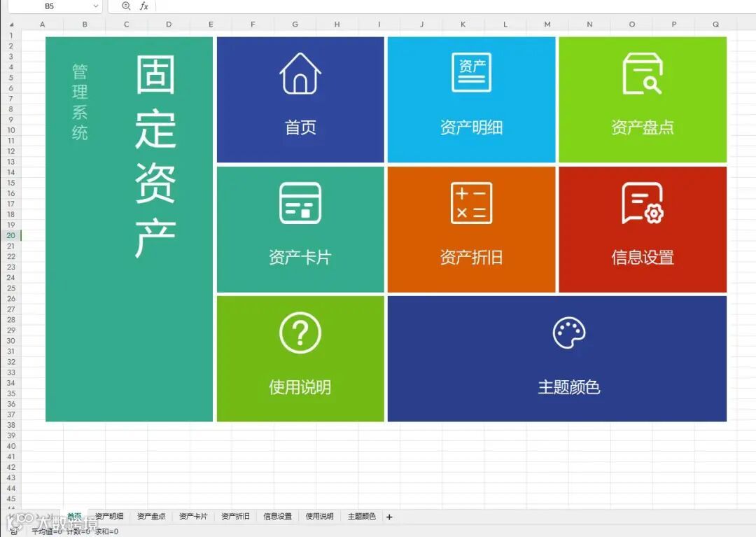
Task: Click the house icon on 首页 tile
Action: [x=300, y=73]
